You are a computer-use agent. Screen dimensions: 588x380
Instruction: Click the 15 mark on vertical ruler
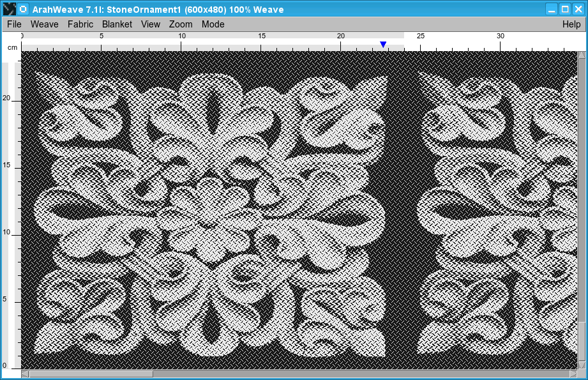pos(6,165)
